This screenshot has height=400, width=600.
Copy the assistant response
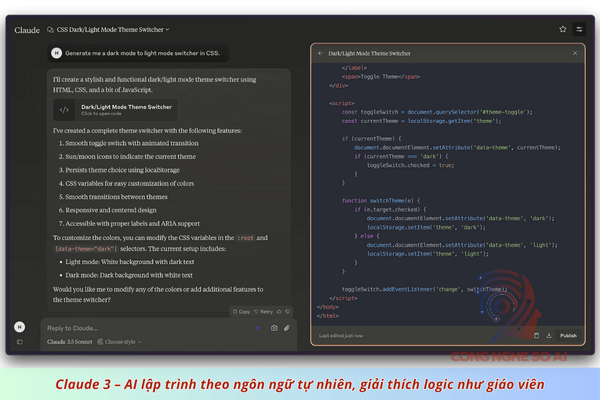pyautogui.click(x=241, y=312)
